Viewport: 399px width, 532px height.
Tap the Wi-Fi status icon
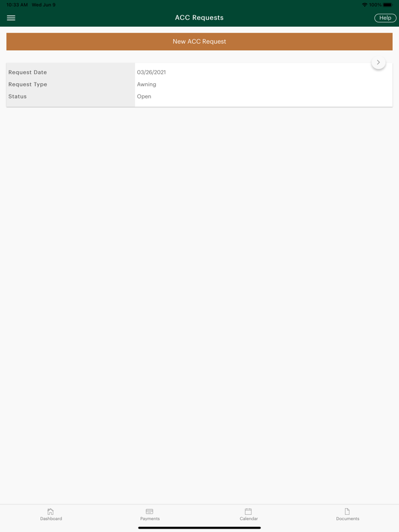(364, 5)
